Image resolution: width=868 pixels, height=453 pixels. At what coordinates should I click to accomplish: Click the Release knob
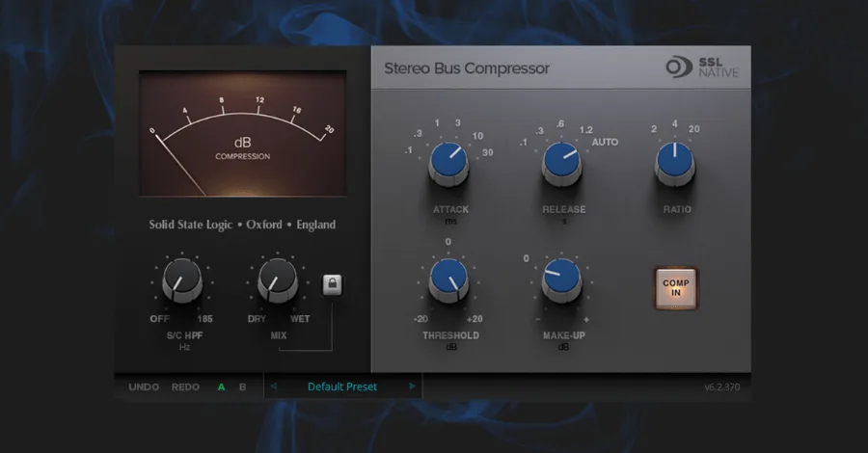point(562,163)
